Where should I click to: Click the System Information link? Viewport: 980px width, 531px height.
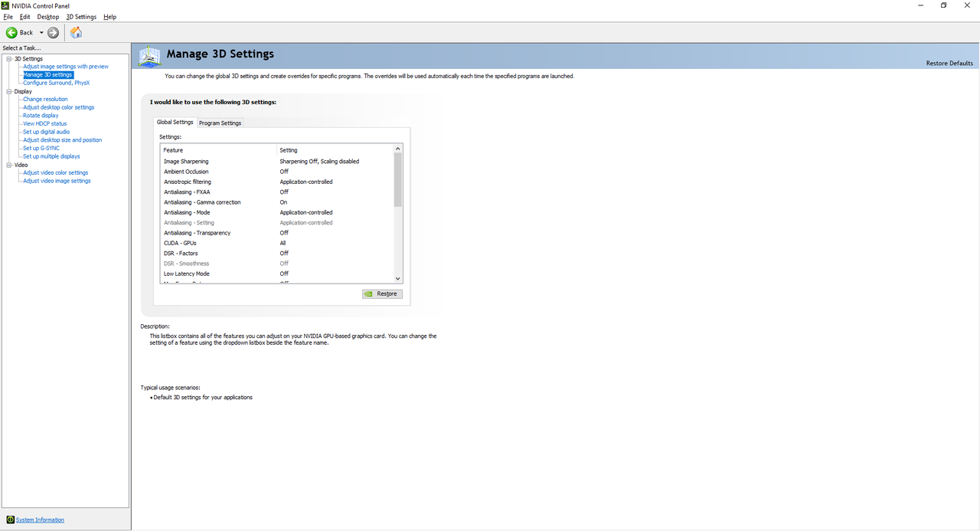[40, 520]
